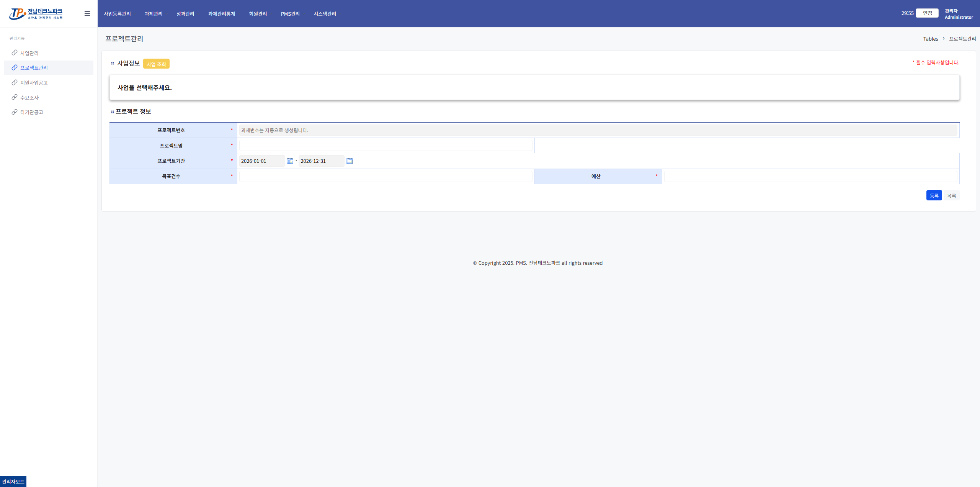Image resolution: width=980 pixels, height=487 pixels.
Task: Click the yellow 사업 조회 button
Action: click(156, 64)
